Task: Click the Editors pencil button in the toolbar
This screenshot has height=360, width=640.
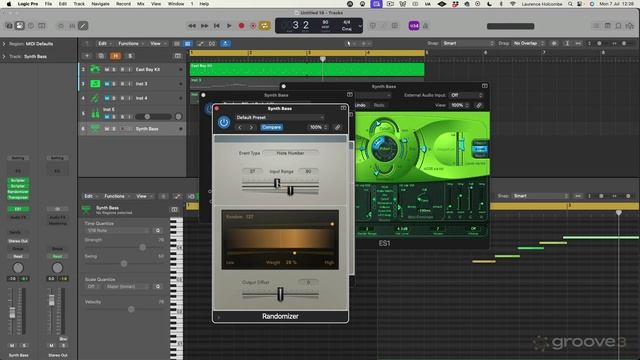Action: pyautogui.click(x=83, y=26)
